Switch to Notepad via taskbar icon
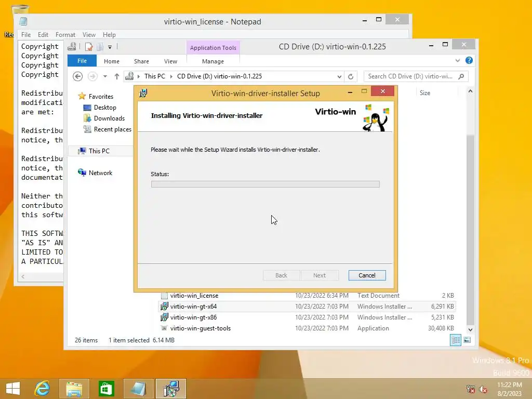This screenshot has width=532, height=399. [x=138, y=389]
